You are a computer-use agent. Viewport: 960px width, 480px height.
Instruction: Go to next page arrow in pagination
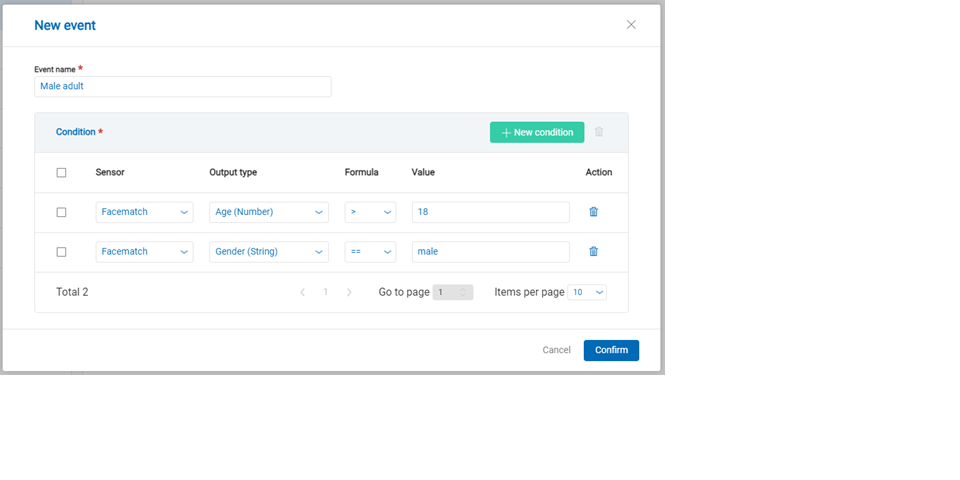point(349,292)
